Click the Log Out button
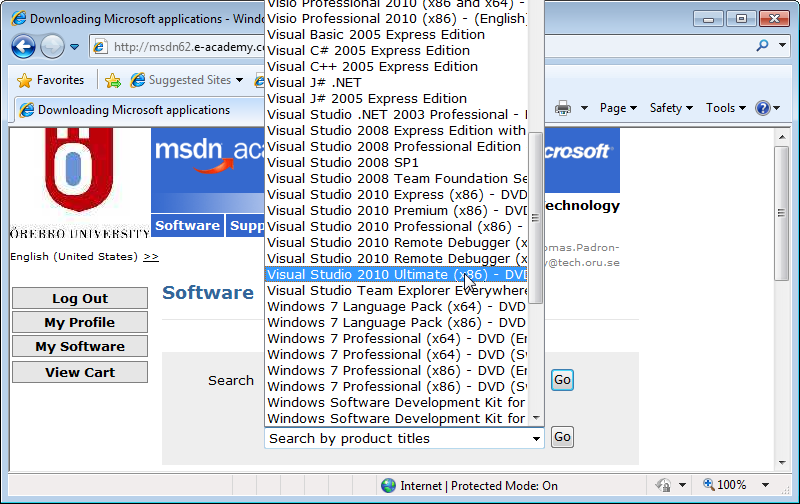 click(80, 298)
